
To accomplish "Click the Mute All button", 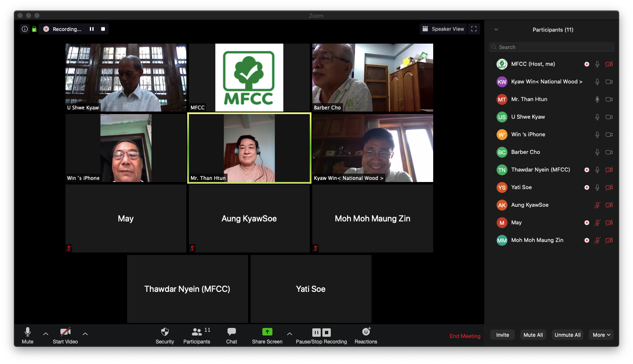I will pyautogui.click(x=533, y=335).
